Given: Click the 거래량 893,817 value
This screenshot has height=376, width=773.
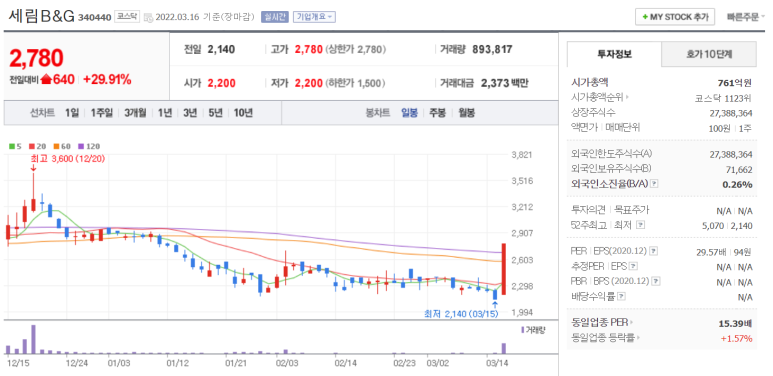Looking at the screenshot, I should 492,49.
